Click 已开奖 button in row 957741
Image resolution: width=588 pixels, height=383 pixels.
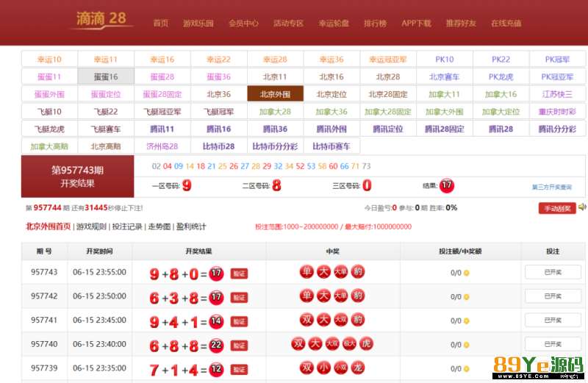[553, 320]
